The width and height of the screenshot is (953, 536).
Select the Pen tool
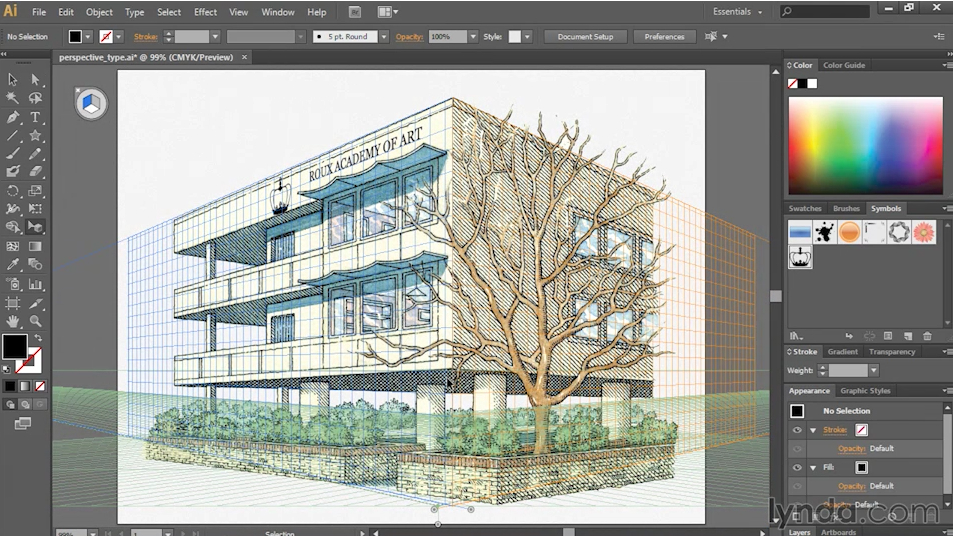[12, 117]
